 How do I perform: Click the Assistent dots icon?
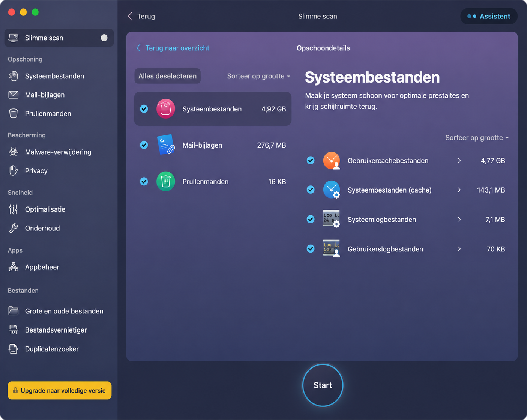(471, 16)
